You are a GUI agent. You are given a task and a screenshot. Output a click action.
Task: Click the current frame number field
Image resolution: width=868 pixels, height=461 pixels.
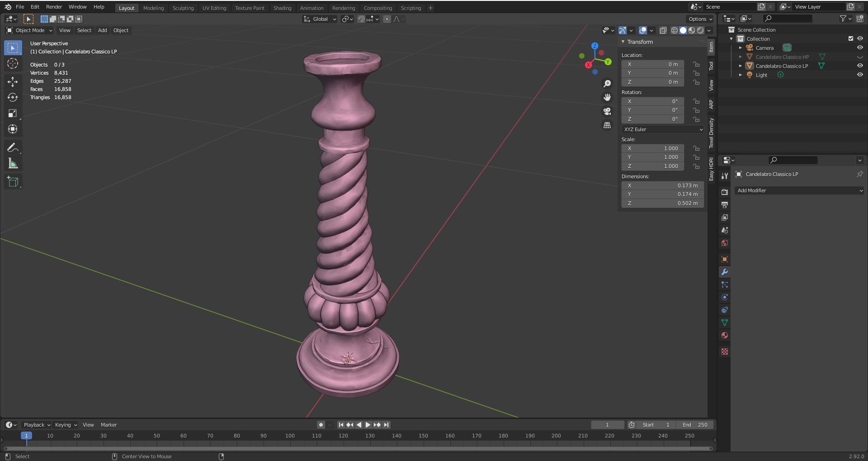(x=608, y=425)
